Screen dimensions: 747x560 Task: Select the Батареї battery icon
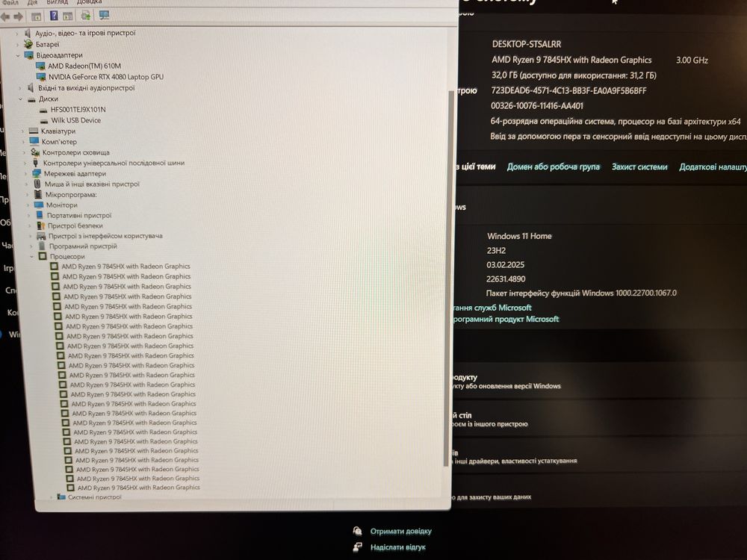[x=28, y=44]
